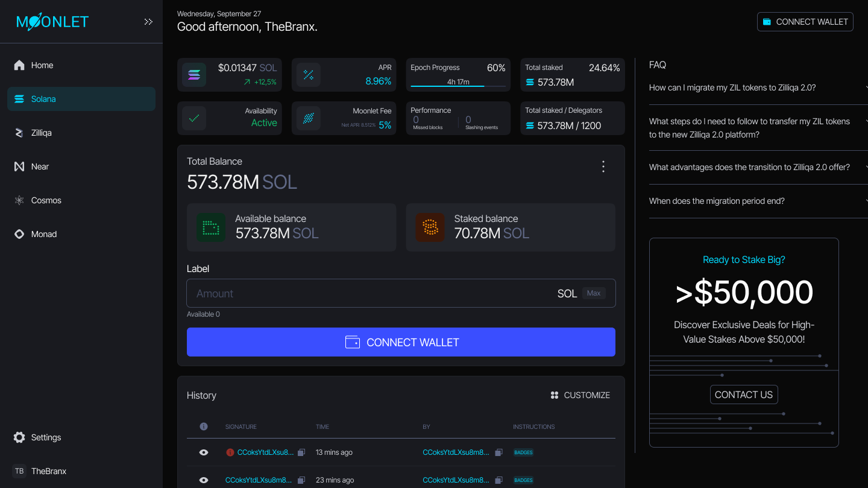Screen dimensions: 868x488
Task: Collapse the sidebar with the double-chevron icon
Action: (148, 22)
